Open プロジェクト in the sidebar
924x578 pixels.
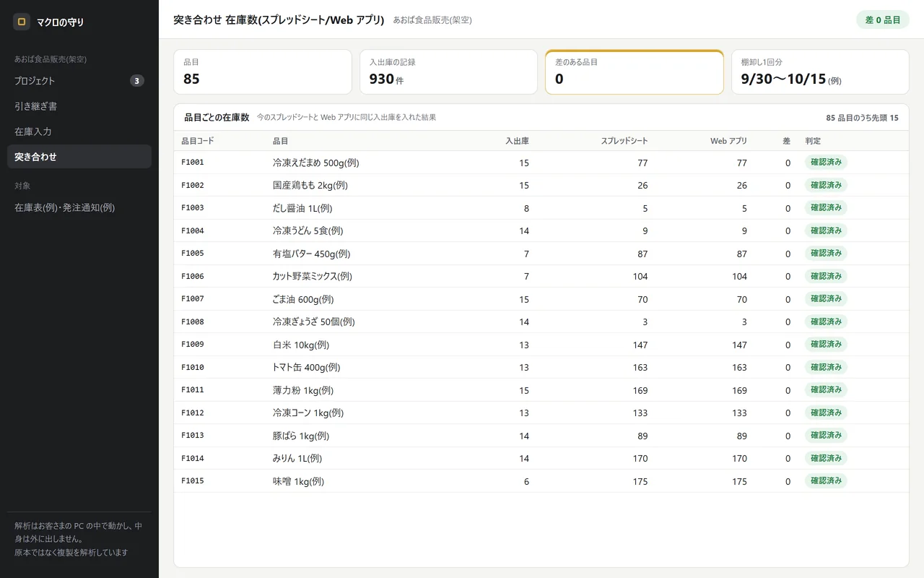coord(79,81)
